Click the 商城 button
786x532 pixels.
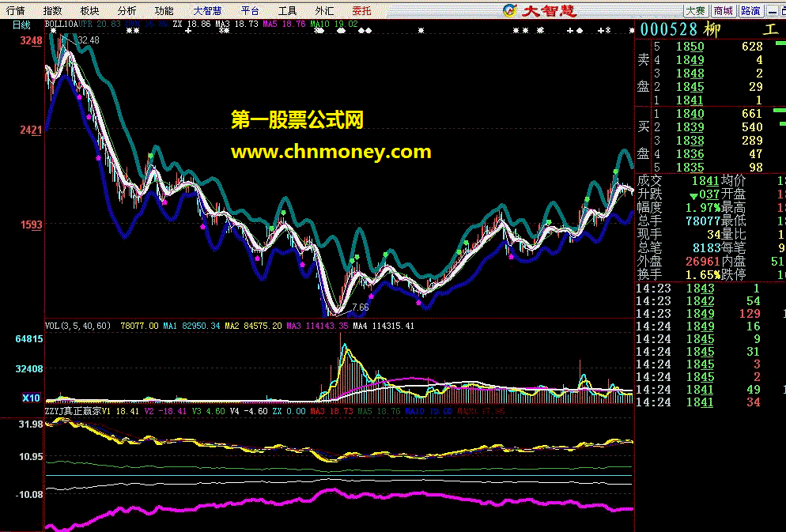pos(723,10)
